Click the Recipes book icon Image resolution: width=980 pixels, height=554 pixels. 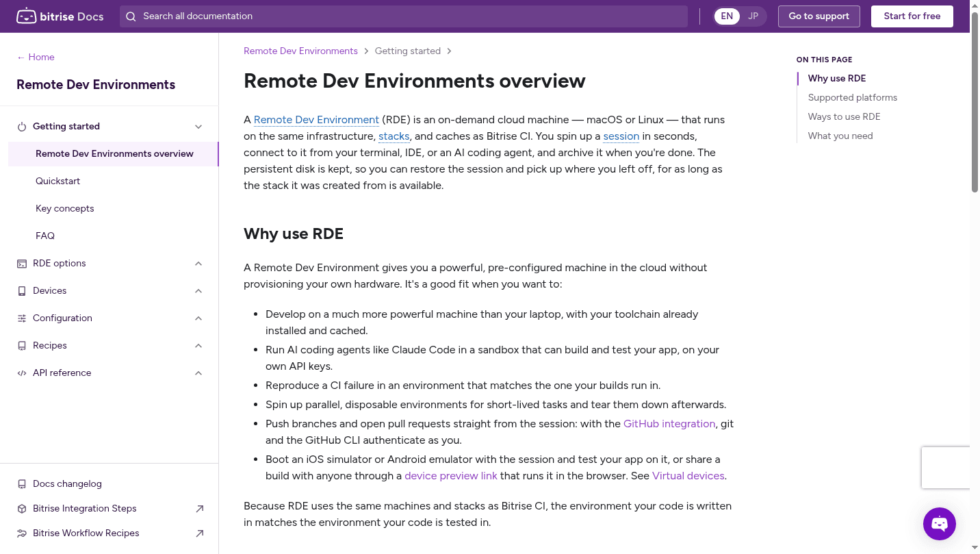click(22, 346)
